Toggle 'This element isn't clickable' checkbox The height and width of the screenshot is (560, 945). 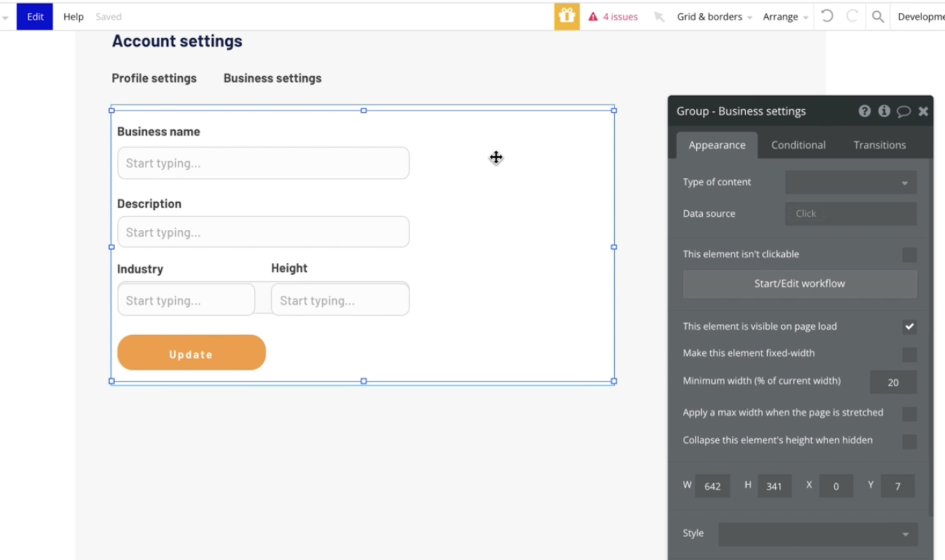pos(909,254)
